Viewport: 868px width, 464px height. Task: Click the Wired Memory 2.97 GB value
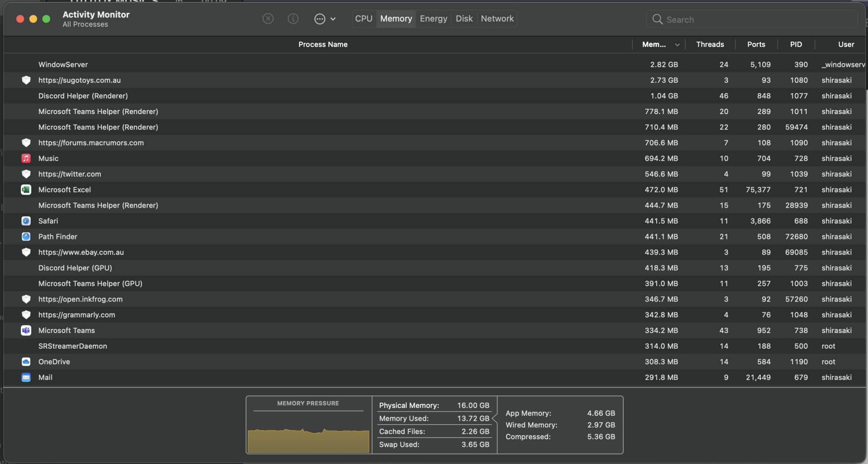pos(601,425)
